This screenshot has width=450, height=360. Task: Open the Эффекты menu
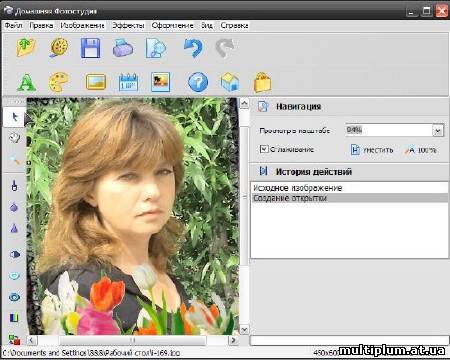128,25
